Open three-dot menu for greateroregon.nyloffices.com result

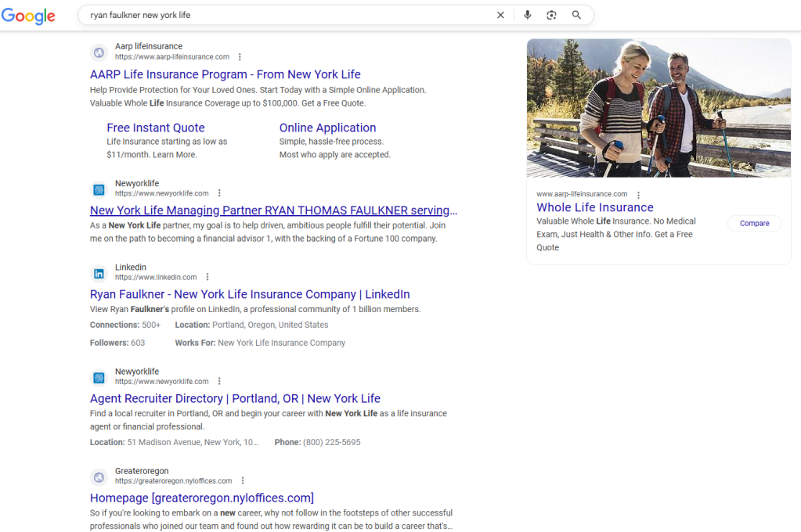pos(243,481)
